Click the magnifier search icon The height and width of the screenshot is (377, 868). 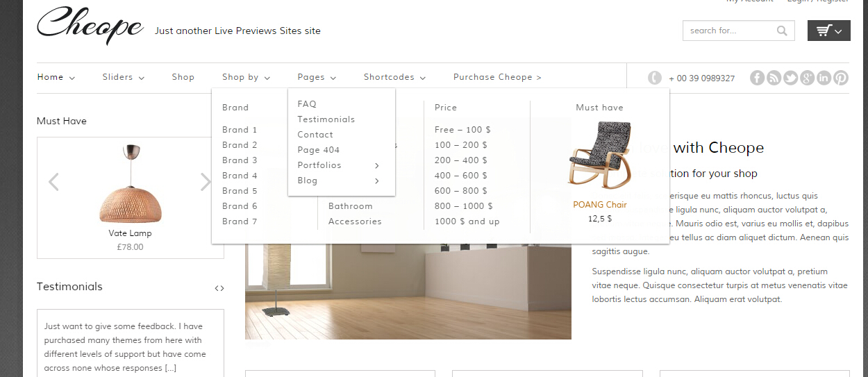point(782,31)
